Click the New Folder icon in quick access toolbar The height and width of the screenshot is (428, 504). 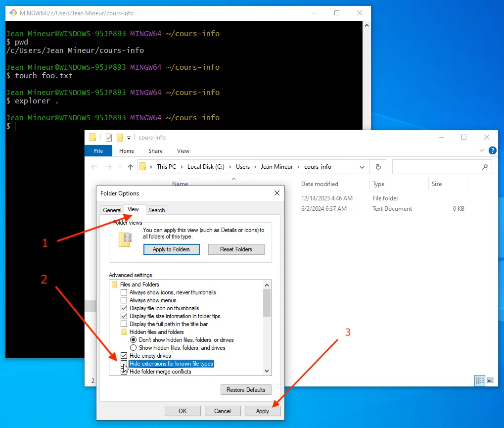120,138
